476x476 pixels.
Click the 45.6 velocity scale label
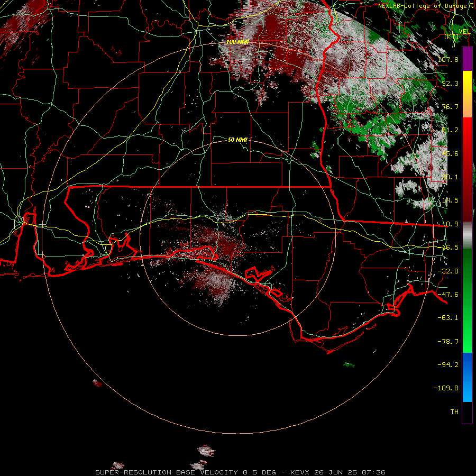[450, 153]
